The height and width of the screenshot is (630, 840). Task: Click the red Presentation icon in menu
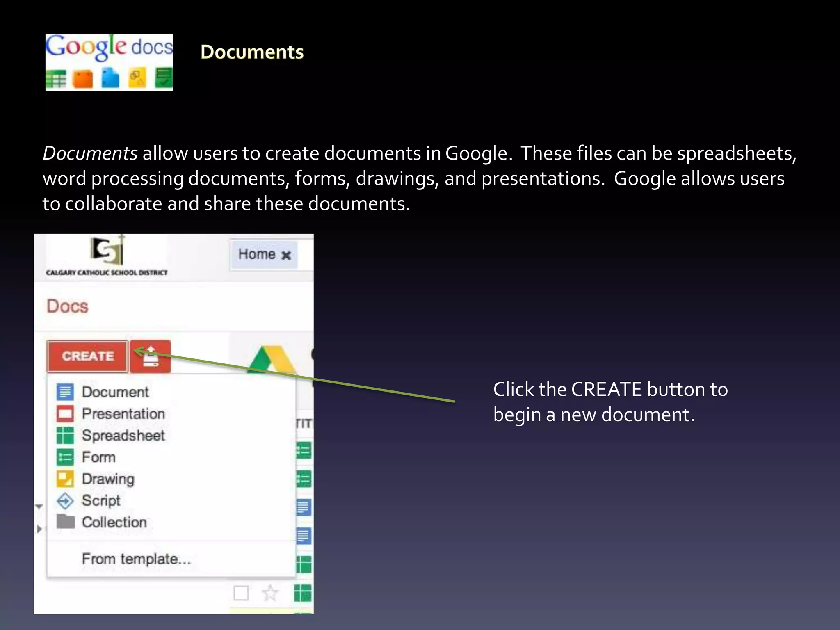click(x=65, y=413)
